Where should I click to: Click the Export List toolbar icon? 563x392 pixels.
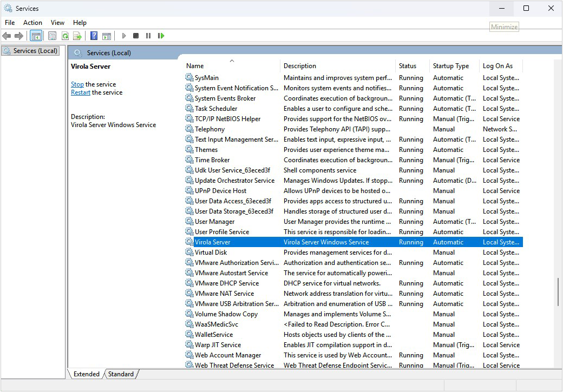[77, 36]
